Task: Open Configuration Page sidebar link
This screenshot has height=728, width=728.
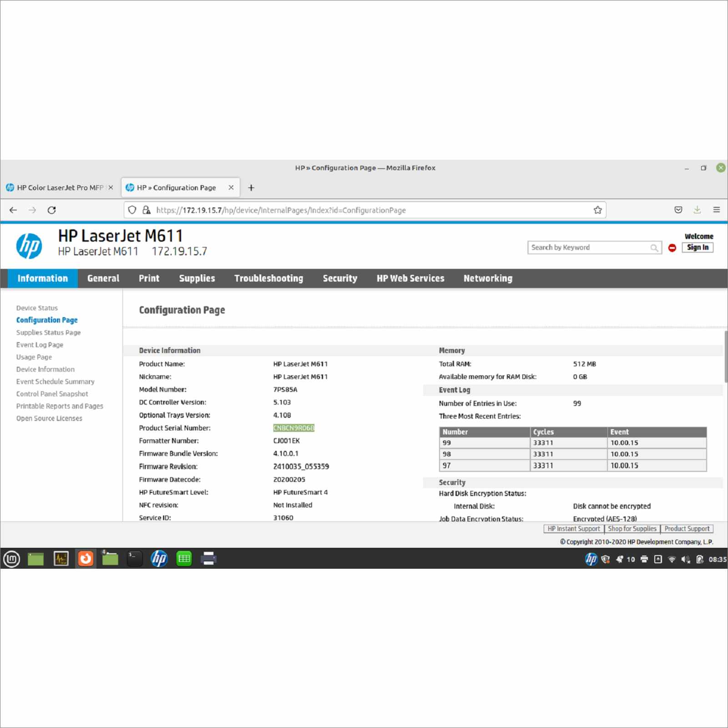Action: [x=47, y=320]
